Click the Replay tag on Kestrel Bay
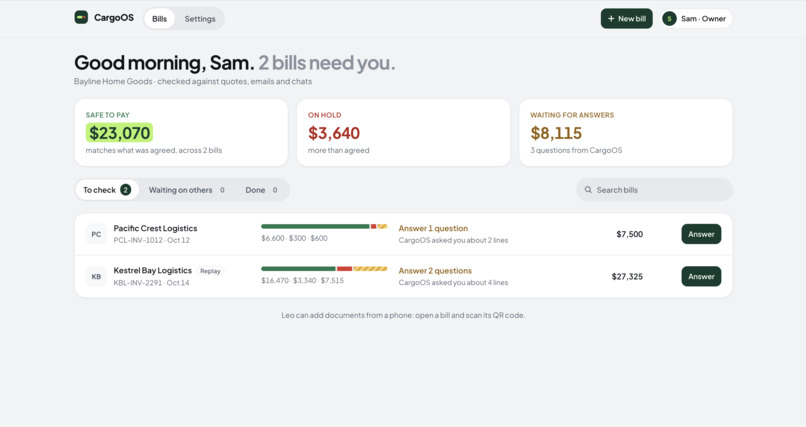 pyautogui.click(x=210, y=271)
